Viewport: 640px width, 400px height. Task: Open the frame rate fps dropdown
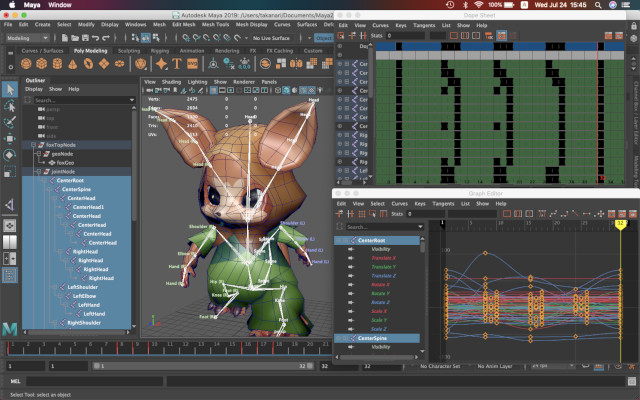[x=551, y=366]
